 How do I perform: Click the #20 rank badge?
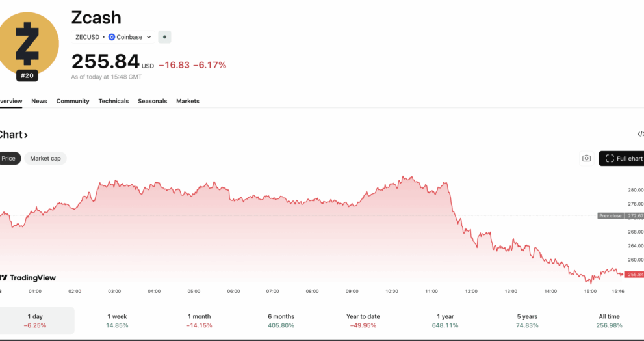tap(27, 76)
